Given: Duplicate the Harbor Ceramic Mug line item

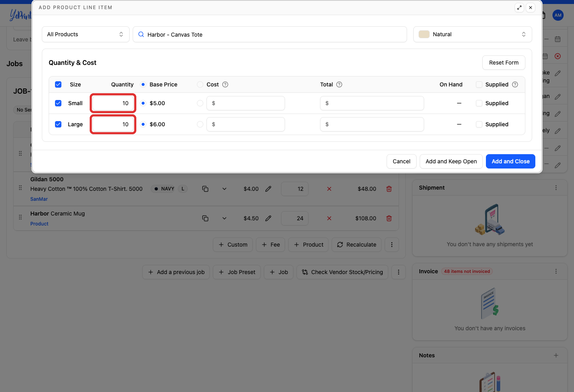Looking at the screenshot, I should click(205, 218).
